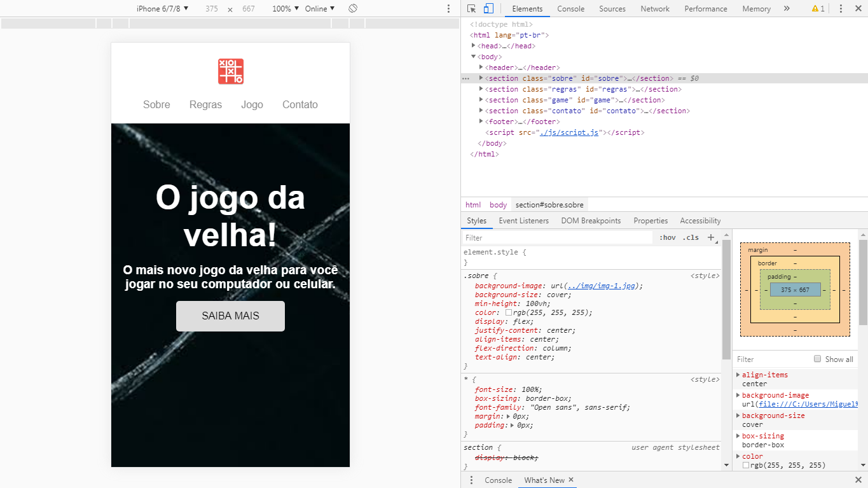Screen dimensions: 868x488
Task: Select body in the breadcrumb bar
Action: (499, 205)
